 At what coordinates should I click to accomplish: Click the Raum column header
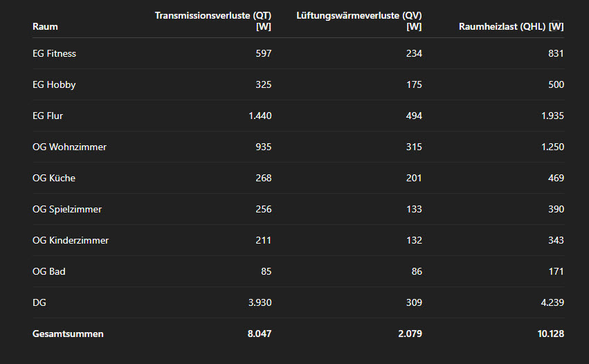(x=45, y=26)
